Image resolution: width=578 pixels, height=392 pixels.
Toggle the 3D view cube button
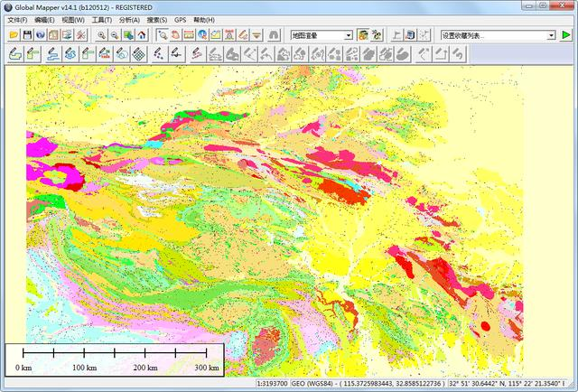click(x=410, y=35)
